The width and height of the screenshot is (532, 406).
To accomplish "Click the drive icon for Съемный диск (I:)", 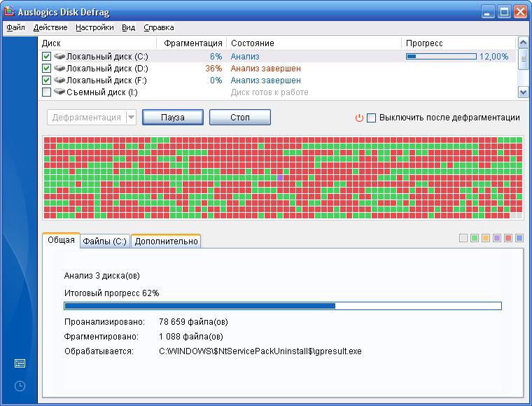I will [59, 92].
